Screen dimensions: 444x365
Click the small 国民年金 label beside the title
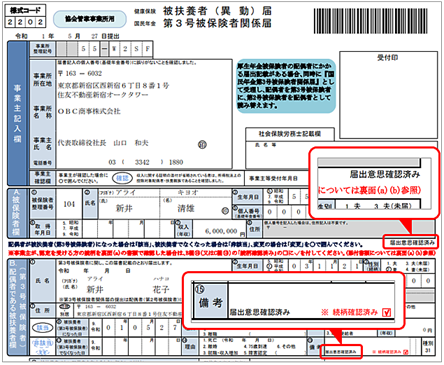(x=145, y=23)
